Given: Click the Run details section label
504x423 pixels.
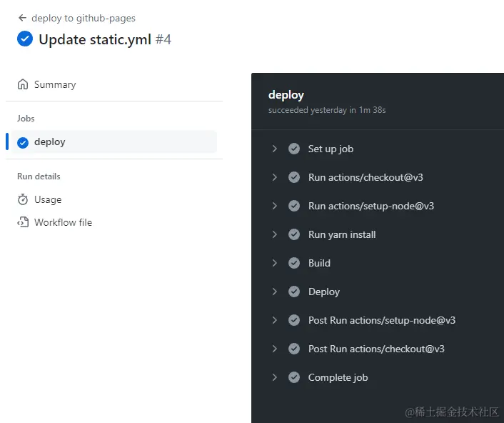Looking at the screenshot, I should click(39, 176).
